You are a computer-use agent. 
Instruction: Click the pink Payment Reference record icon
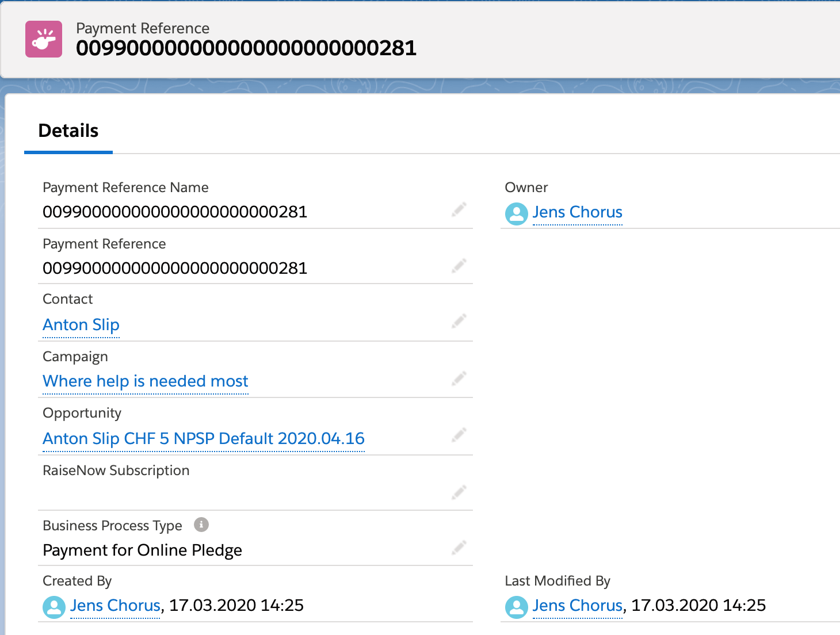(44, 39)
